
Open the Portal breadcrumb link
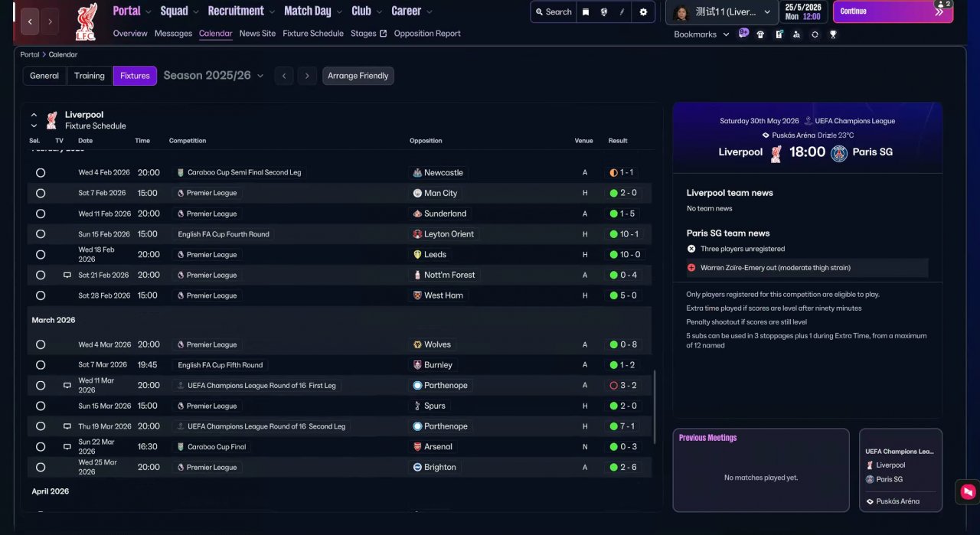[x=30, y=55]
